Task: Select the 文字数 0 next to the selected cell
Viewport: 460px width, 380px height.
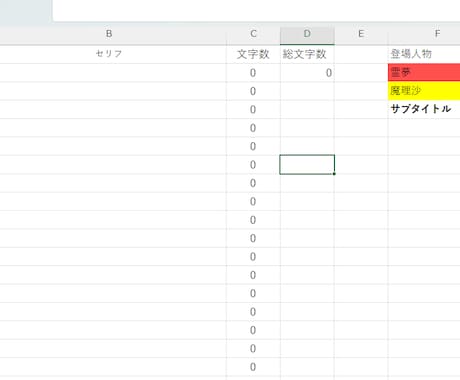Action: 253,165
